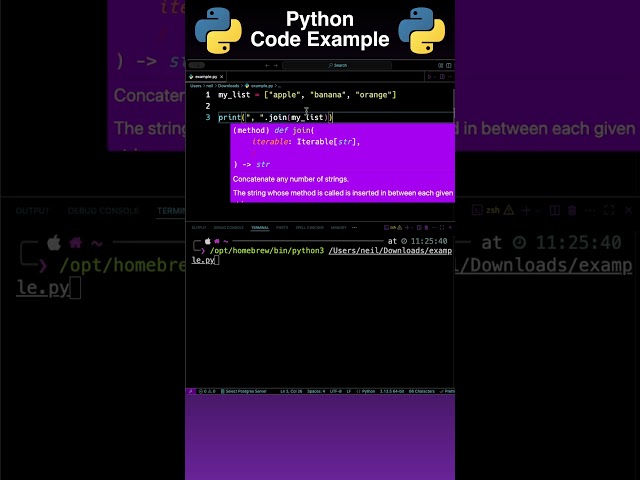Screen dimensions: 640x480
Task: Click the neil breadcrumb segment
Action: [209, 86]
